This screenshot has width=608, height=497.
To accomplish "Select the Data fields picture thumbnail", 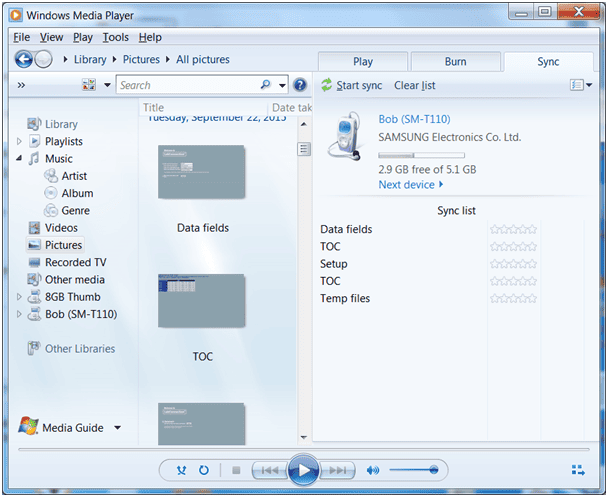I will [x=201, y=172].
